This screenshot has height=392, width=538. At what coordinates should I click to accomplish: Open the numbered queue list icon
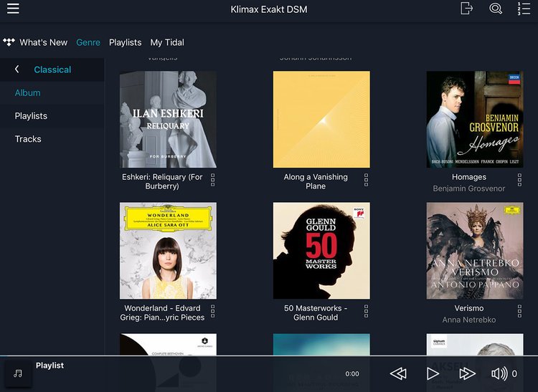tap(524, 9)
